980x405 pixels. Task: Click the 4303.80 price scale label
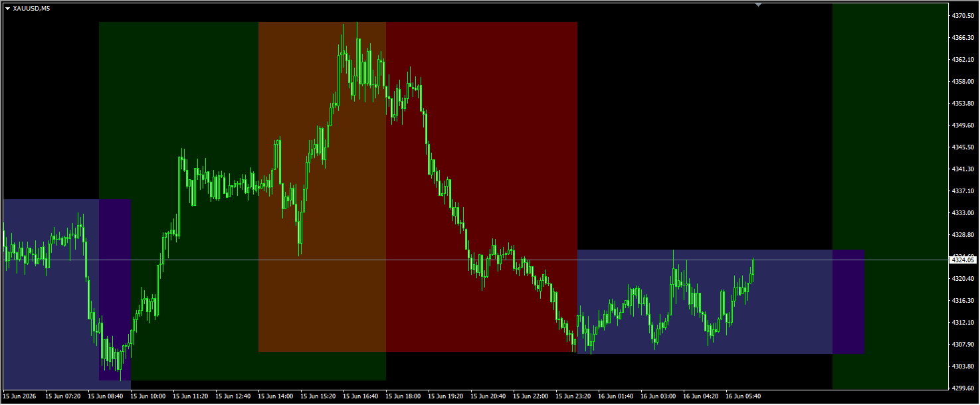pos(962,366)
